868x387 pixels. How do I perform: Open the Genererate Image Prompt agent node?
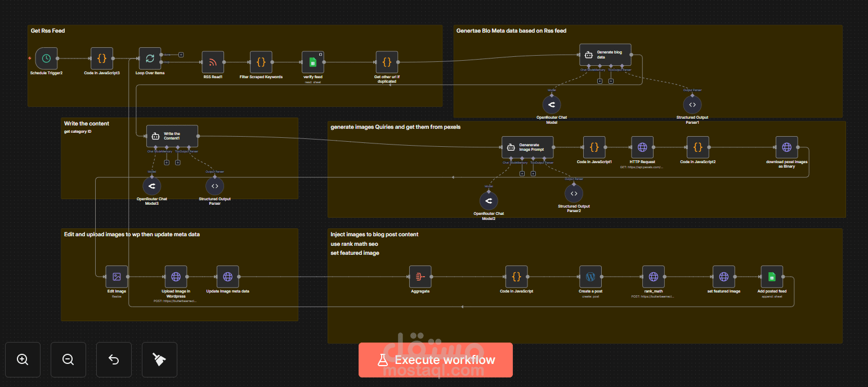(527, 147)
